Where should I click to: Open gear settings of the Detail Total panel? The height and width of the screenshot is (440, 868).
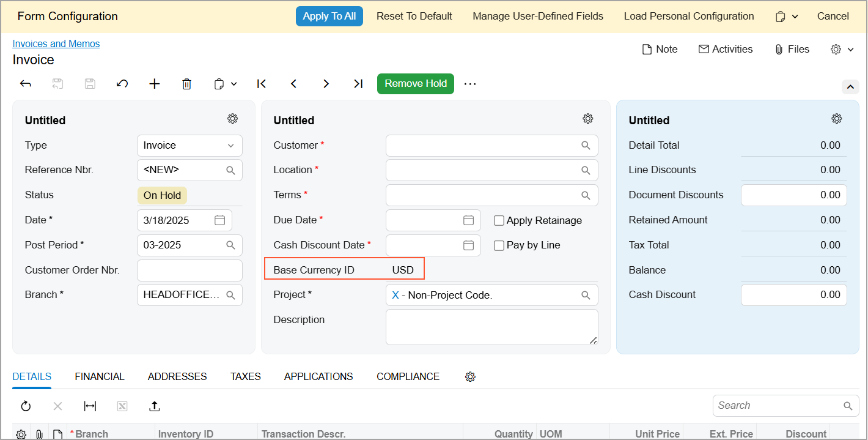(x=836, y=119)
